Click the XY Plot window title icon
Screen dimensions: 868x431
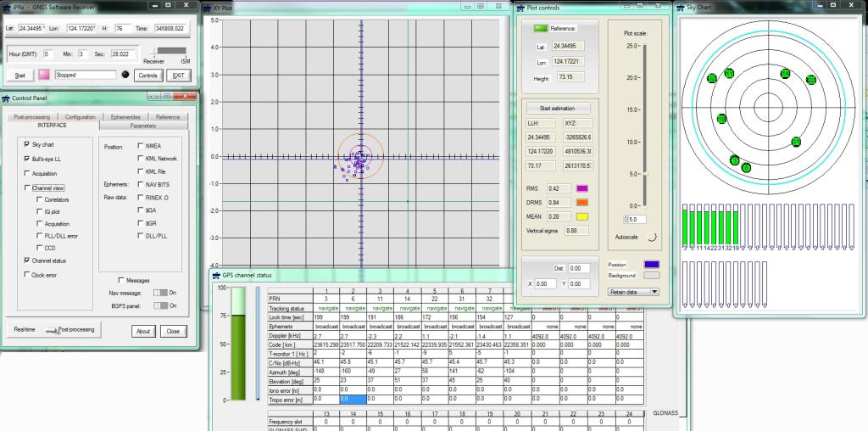pos(209,8)
